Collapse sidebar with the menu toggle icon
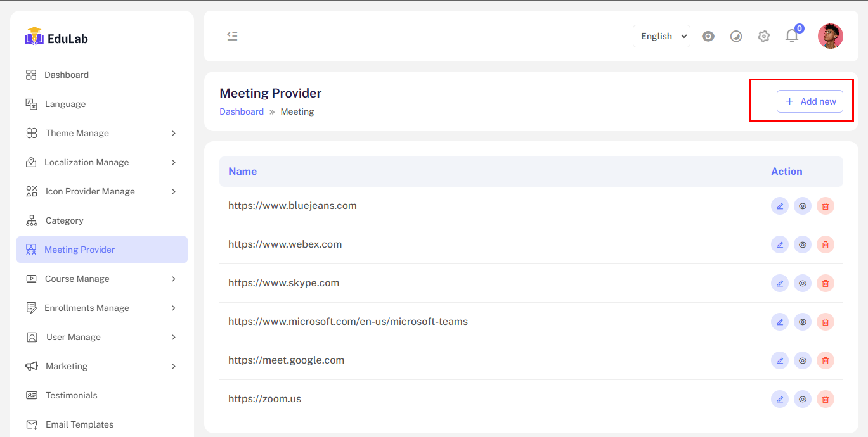This screenshot has width=868, height=437. 232,36
